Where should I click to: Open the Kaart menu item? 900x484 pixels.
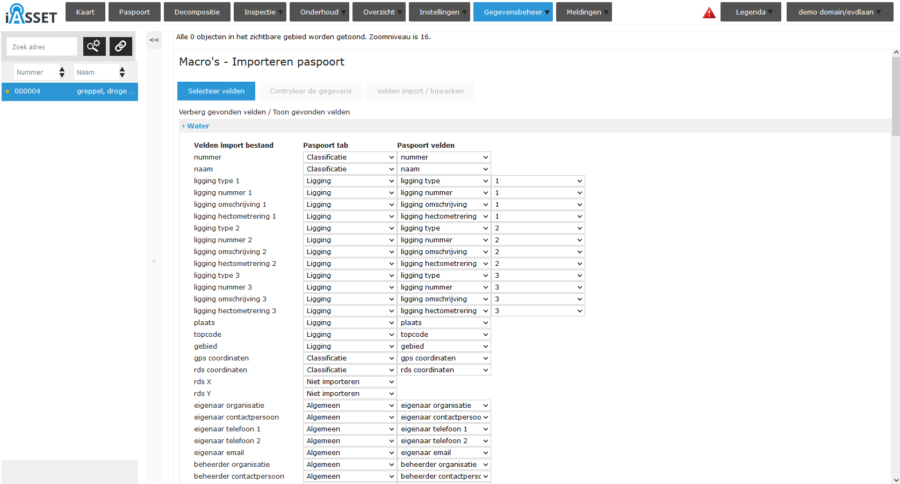[x=85, y=12]
